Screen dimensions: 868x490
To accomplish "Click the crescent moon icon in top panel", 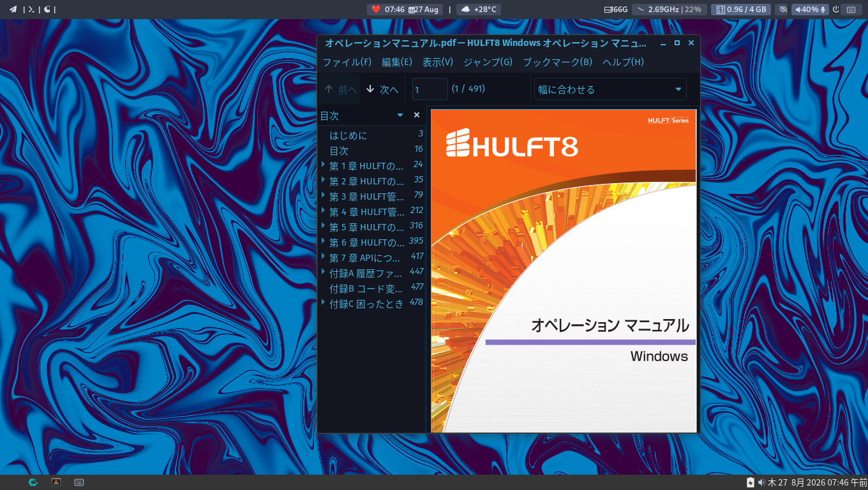I will (x=47, y=9).
